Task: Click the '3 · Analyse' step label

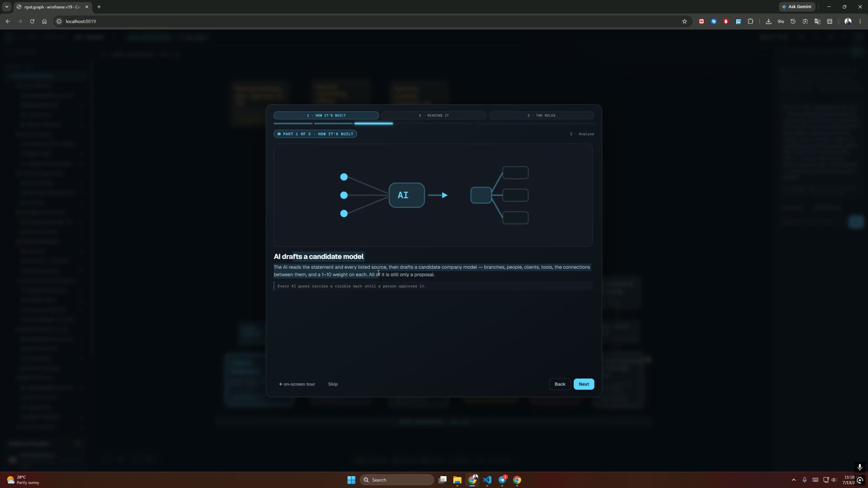Action: [x=582, y=134]
